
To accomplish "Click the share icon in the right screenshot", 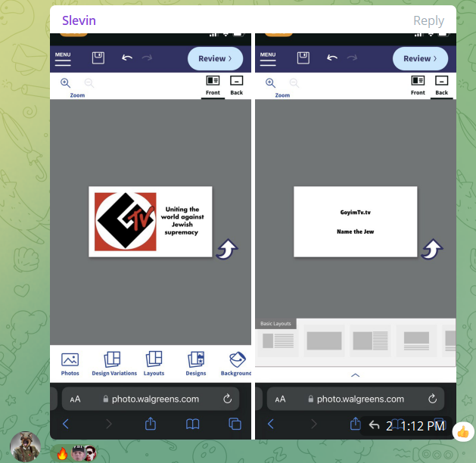I will (x=356, y=423).
